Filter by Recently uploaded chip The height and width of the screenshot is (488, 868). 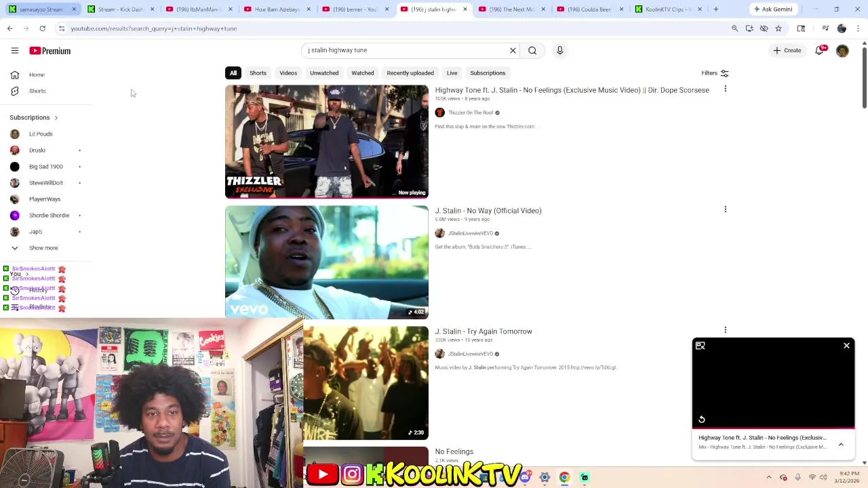(x=410, y=73)
